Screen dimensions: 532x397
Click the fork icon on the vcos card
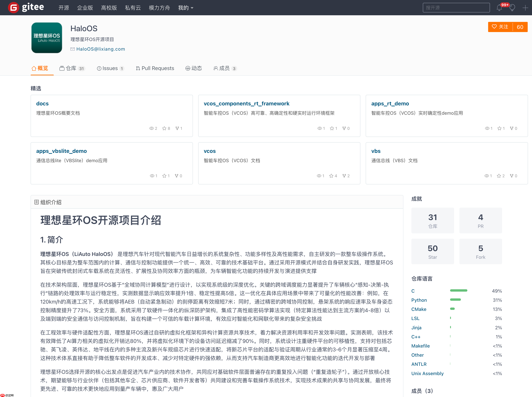pos(344,176)
